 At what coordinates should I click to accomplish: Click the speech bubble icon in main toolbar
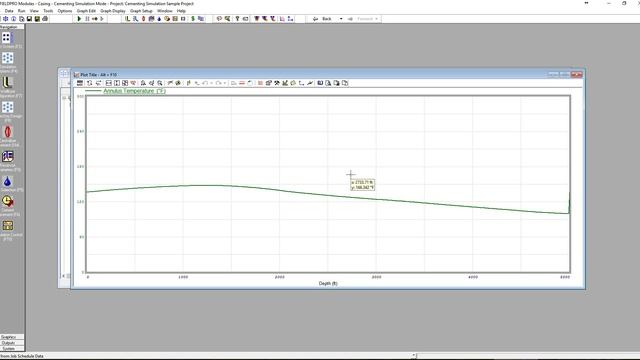pyautogui.click(x=219, y=19)
